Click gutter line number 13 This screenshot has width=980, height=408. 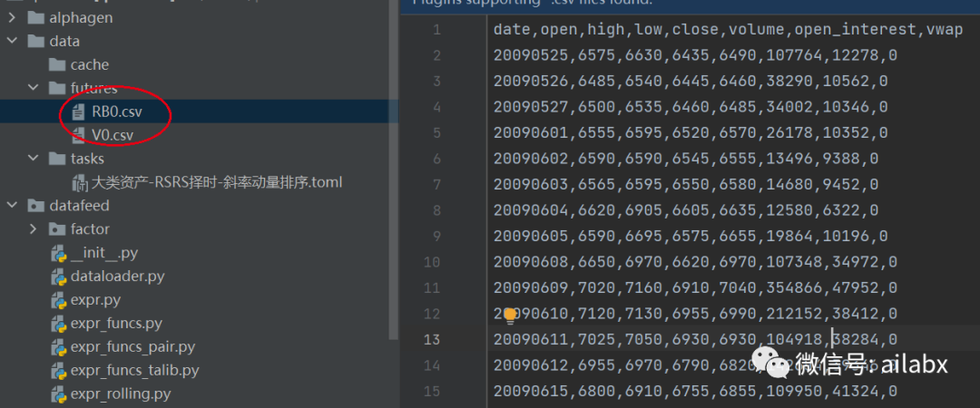coord(432,339)
